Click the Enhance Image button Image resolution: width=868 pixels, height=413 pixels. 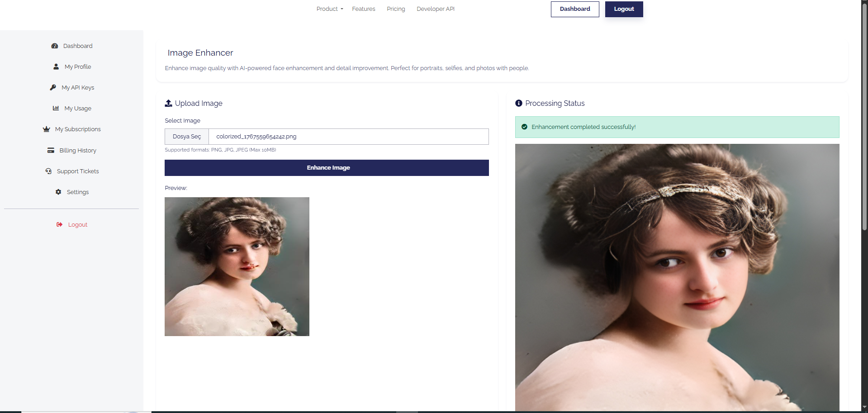pos(327,168)
